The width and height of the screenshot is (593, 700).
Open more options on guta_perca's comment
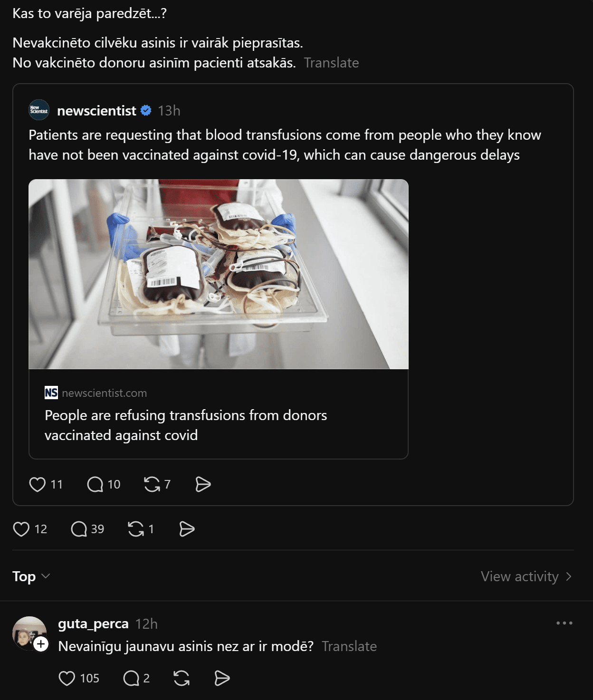point(564,623)
